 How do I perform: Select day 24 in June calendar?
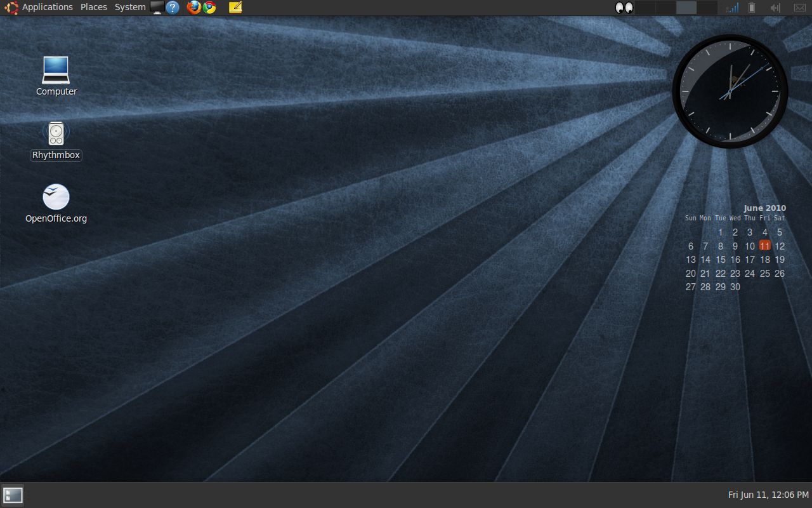tap(750, 274)
